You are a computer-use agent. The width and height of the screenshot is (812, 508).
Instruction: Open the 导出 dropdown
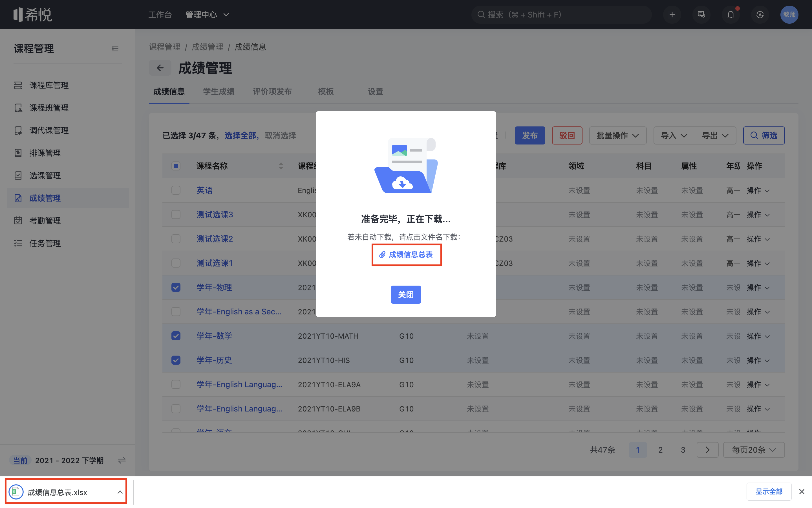(715, 135)
